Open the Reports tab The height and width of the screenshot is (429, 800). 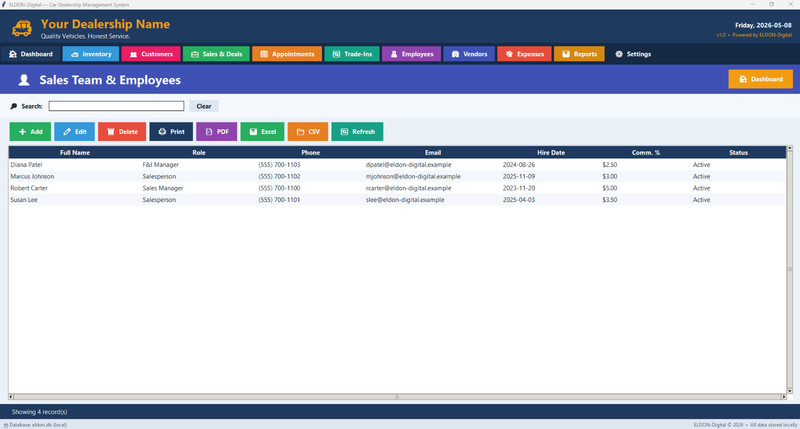pyautogui.click(x=579, y=54)
